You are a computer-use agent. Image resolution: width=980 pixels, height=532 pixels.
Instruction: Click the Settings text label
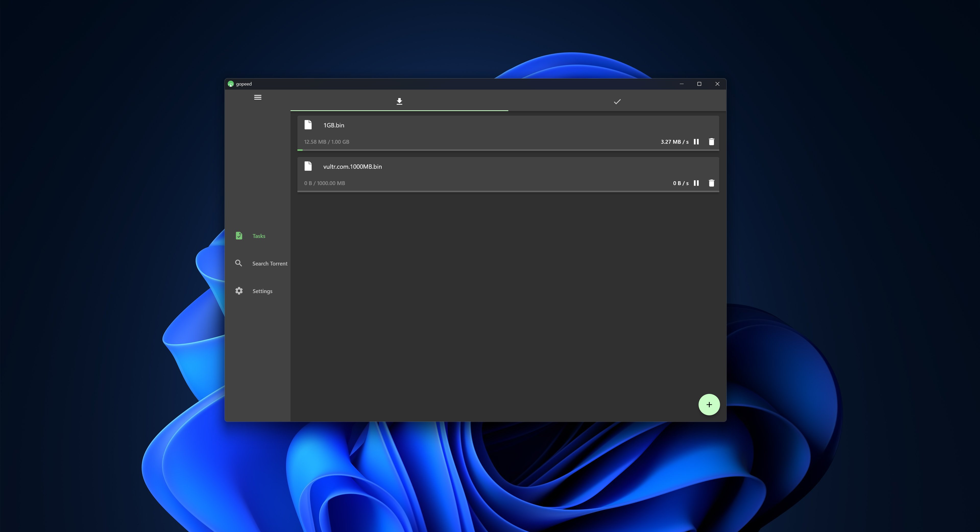[262, 291]
